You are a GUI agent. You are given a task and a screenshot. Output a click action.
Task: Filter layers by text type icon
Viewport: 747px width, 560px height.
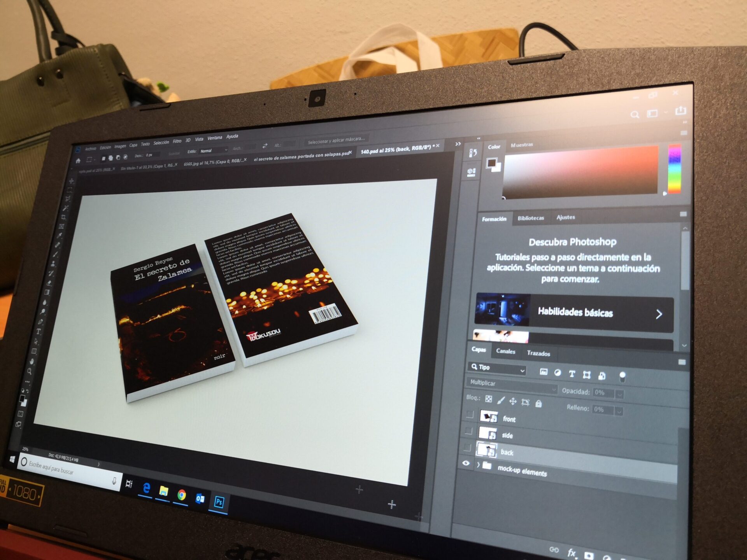[x=572, y=374]
